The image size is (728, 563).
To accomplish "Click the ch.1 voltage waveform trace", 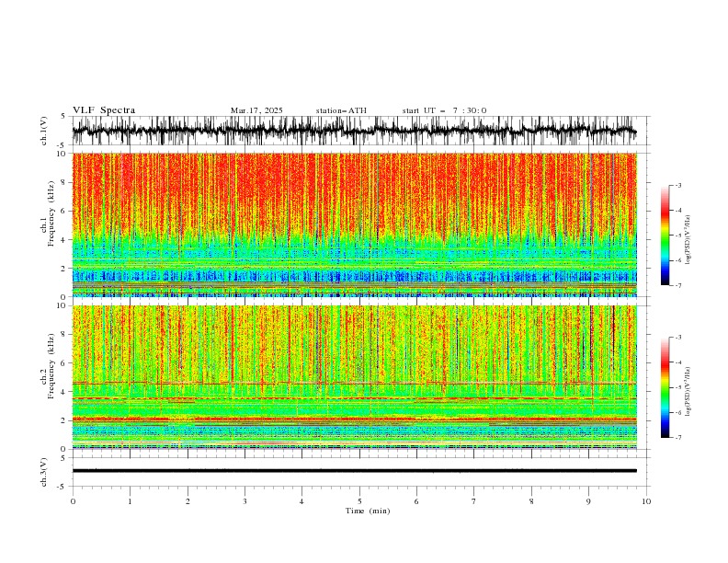I will 355,131.
